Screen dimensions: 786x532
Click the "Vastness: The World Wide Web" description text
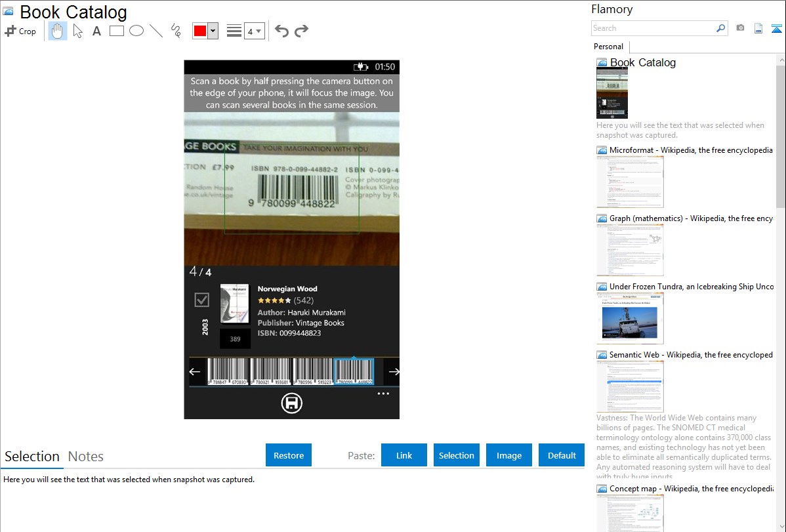(684, 447)
